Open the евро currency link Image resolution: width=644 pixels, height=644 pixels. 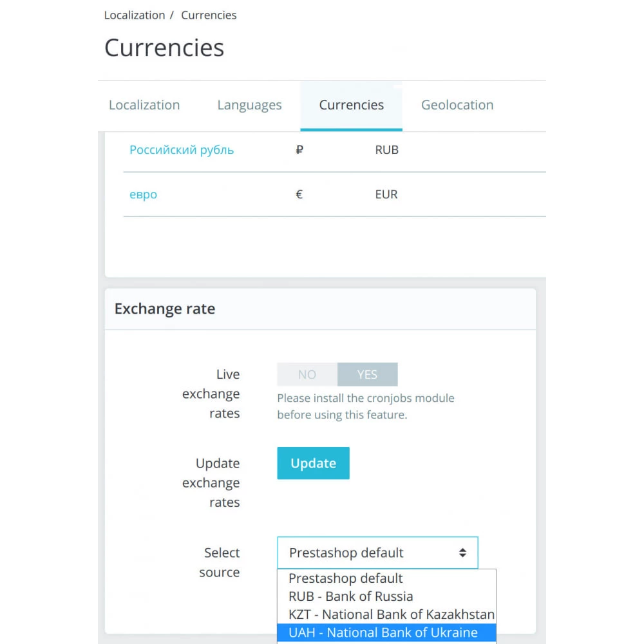tap(144, 194)
